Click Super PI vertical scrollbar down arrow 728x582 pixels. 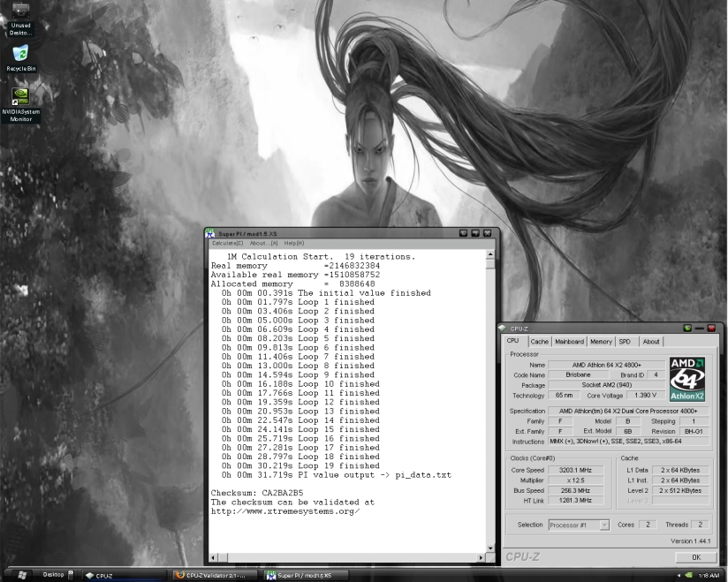click(489, 548)
